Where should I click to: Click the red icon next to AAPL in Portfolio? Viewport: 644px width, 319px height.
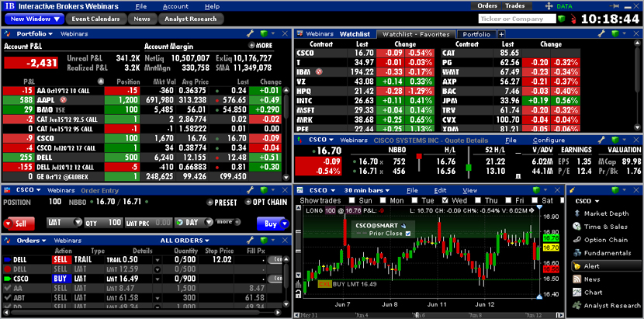click(x=63, y=100)
